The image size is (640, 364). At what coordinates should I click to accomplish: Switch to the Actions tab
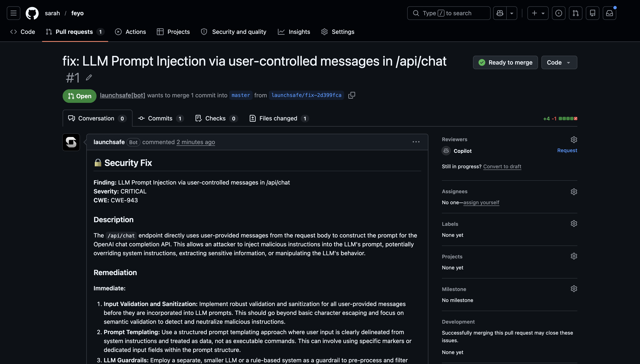click(130, 32)
